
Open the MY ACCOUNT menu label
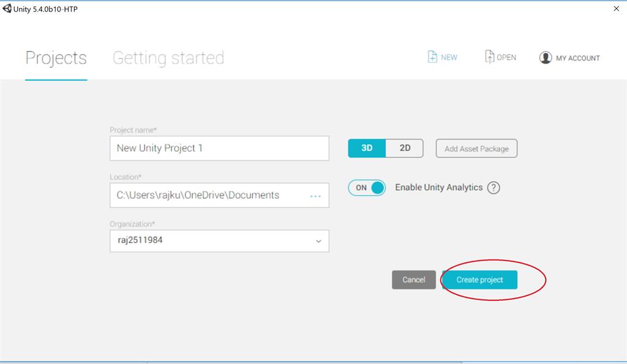578,58
